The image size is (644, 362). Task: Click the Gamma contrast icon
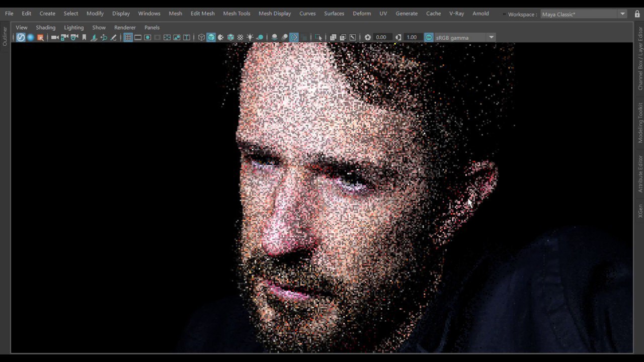click(x=398, y=37)
